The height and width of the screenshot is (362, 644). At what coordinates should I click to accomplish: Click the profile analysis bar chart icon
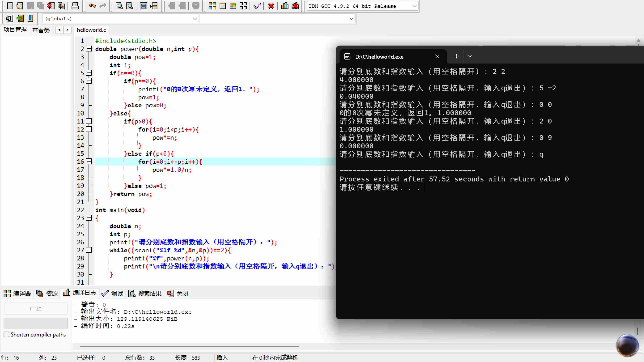(285, 6)
